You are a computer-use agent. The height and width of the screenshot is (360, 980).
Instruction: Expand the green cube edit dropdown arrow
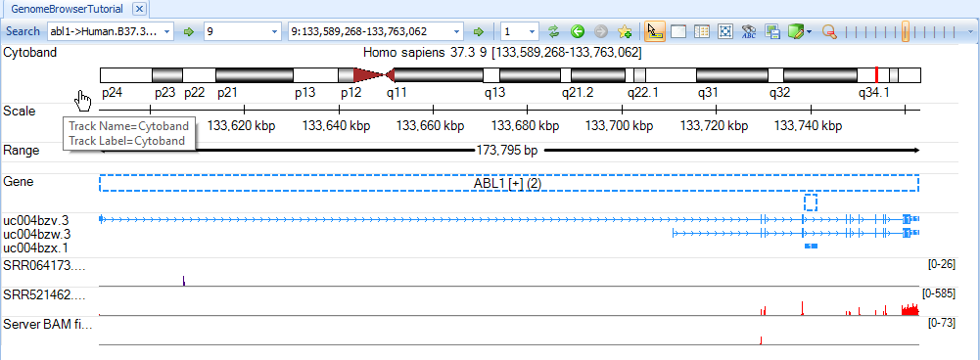pos(810,32)
